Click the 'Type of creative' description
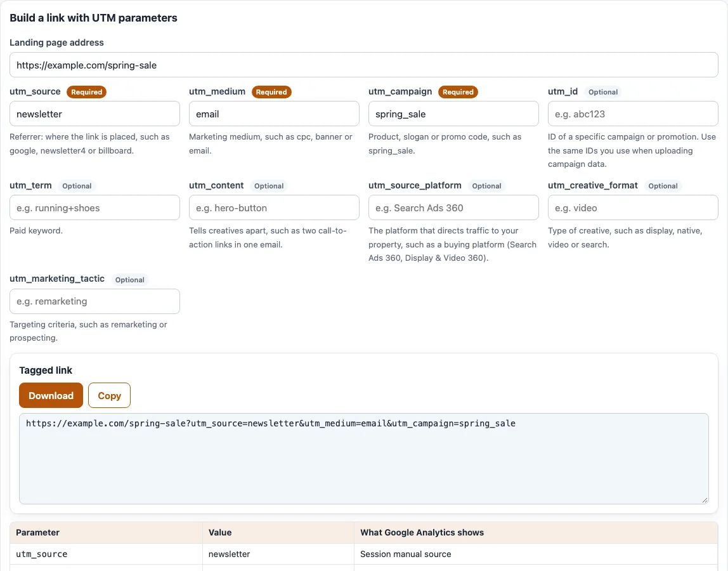728x571 pixels. point(625,237)
